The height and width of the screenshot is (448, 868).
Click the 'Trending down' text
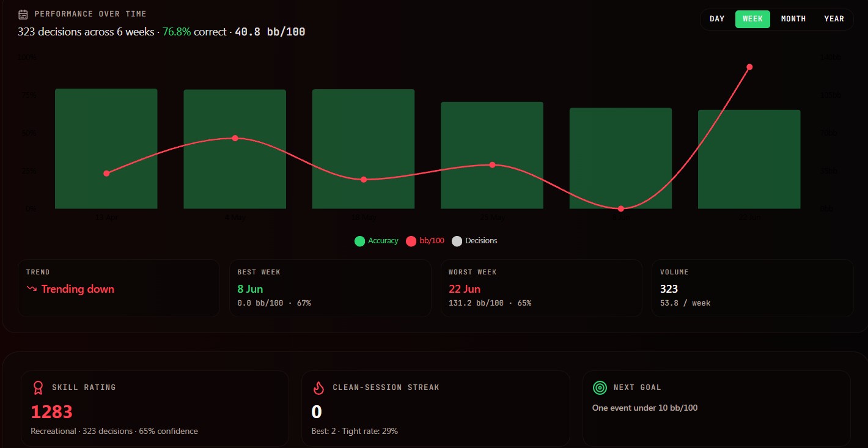click(x=78, y=289)
